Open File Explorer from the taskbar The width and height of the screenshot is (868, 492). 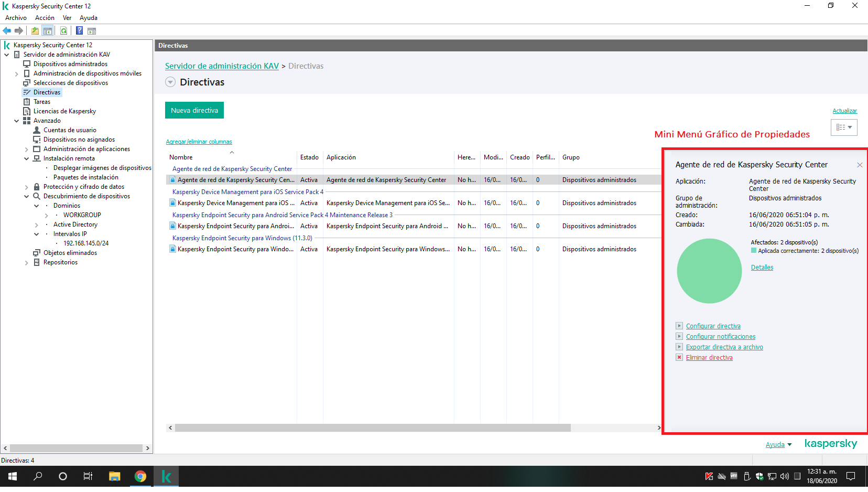[114, 476]
